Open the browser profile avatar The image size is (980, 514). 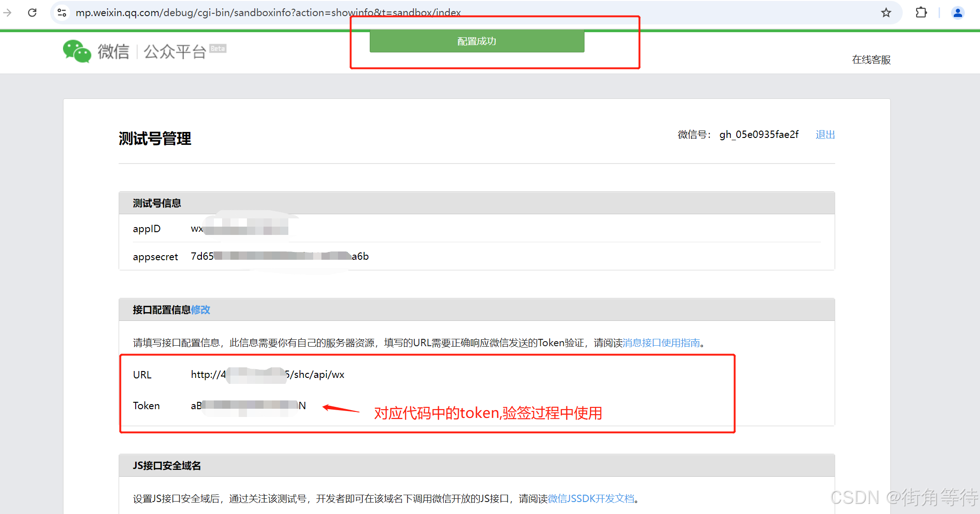957,12
